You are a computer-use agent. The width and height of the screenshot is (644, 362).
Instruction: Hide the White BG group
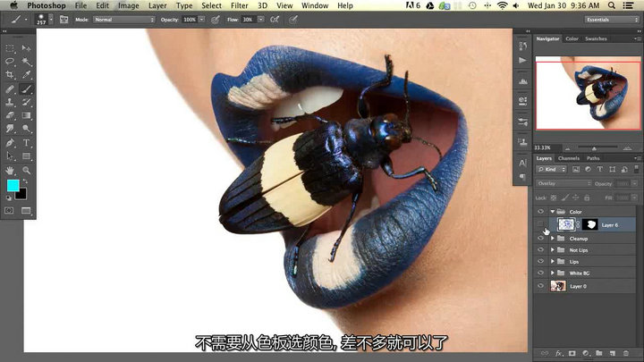click(540, 272)
